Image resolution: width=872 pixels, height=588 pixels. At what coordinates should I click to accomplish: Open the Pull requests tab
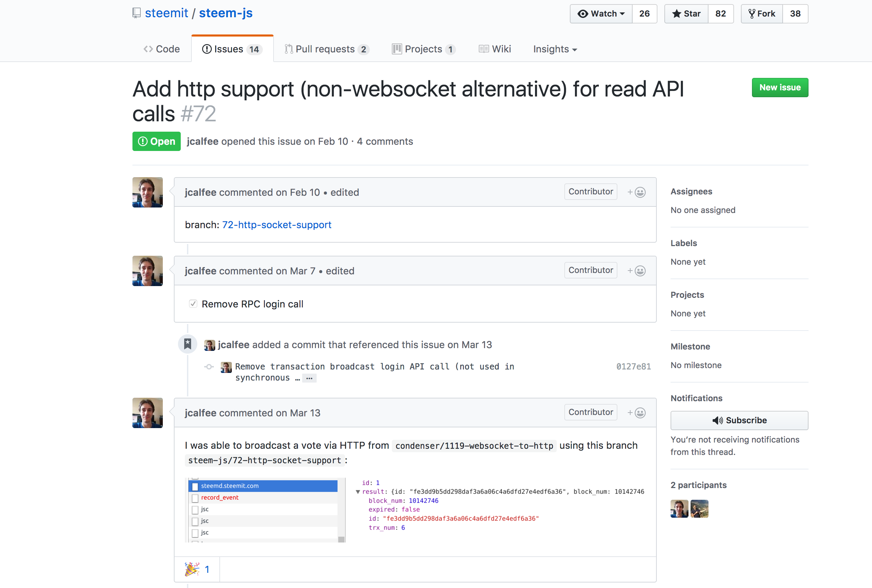tap(327, 49)
